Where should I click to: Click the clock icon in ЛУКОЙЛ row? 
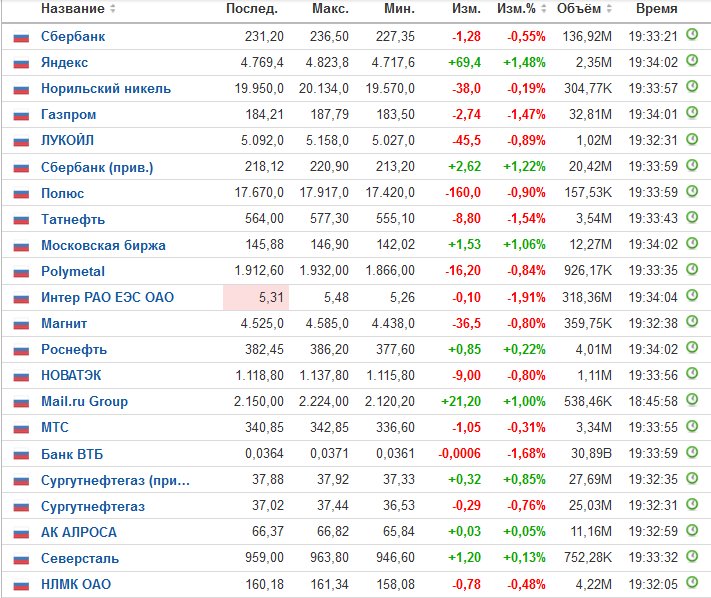pyautogui.click(x=692, y=139)
